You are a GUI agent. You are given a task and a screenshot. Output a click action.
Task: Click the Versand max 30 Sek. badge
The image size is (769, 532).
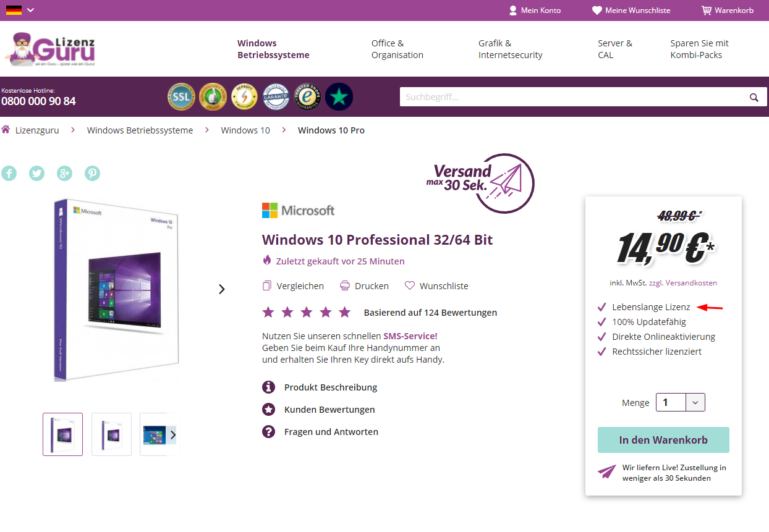pyautogui.click(x=480, y=184)
